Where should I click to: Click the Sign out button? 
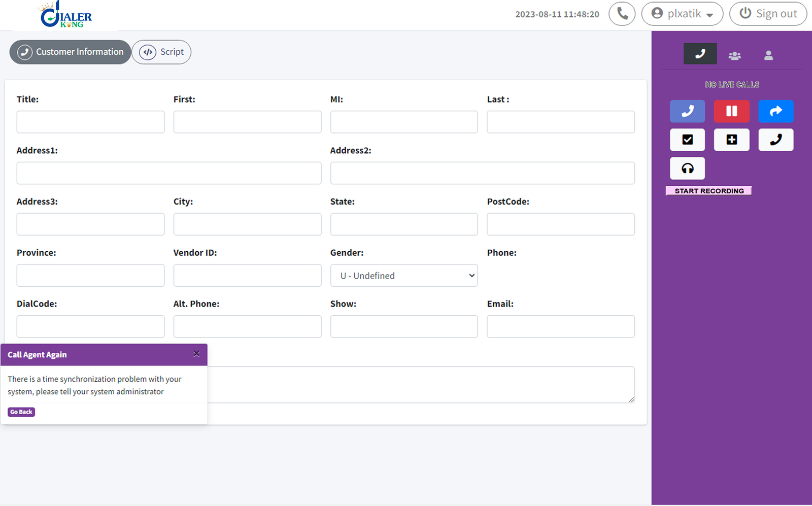pyautogui.click(x=768, y=14)
